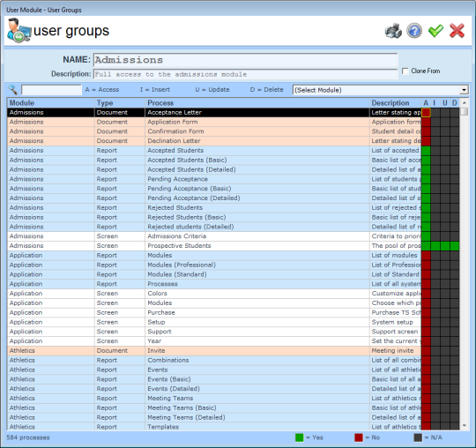Viewport: 476px width, 448px height.
Task: Sort by the Module column header
Action: coord(51,102)
